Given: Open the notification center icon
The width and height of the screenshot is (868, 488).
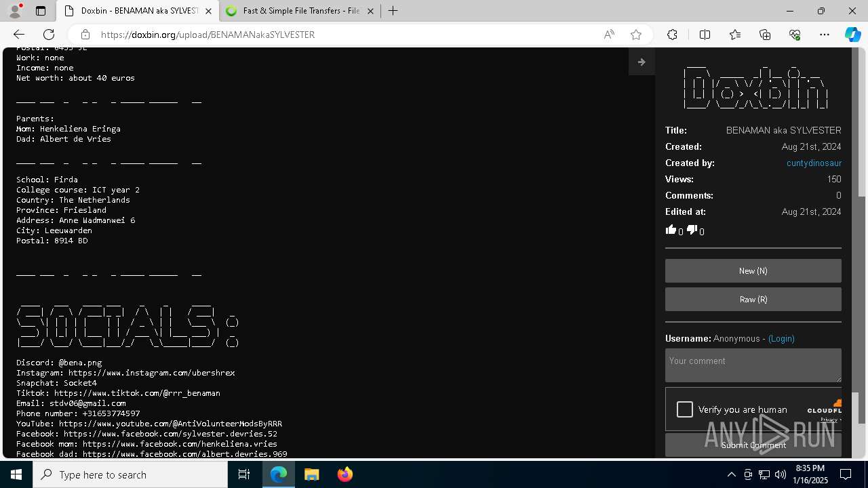Looking at the screenshot, I should coord(846,474).
